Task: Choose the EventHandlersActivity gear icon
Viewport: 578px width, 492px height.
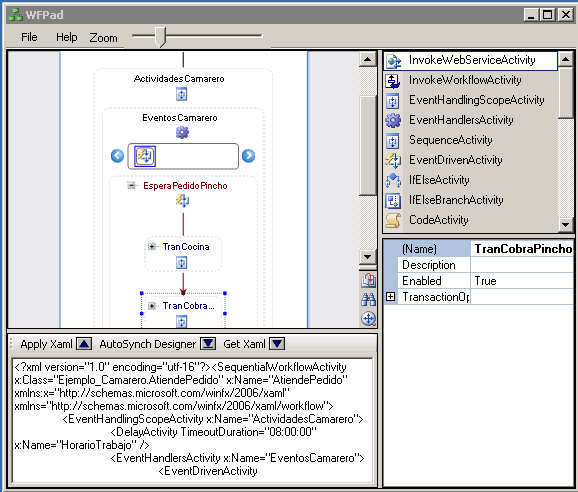Action: [393, 120]
